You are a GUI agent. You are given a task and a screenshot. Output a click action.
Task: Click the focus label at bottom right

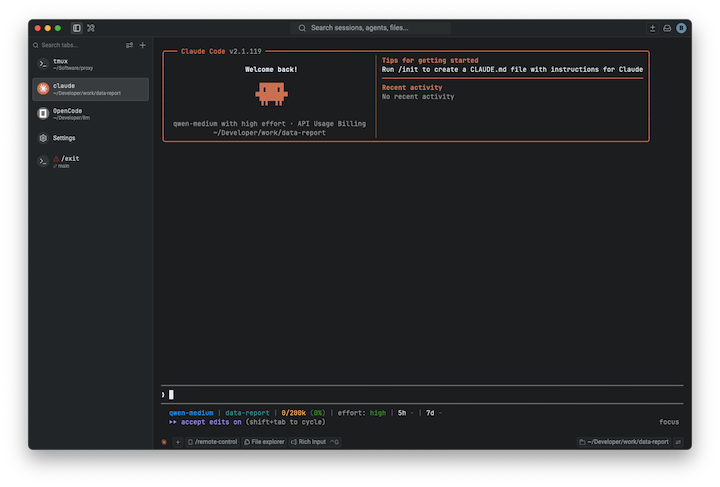(669, 422)
